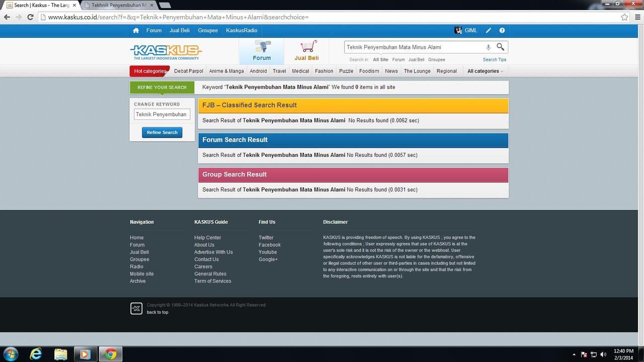The height and width of the screenshot is (362, 644).
Task: Close the Search Kaskus tab
Action: [74, 5]
